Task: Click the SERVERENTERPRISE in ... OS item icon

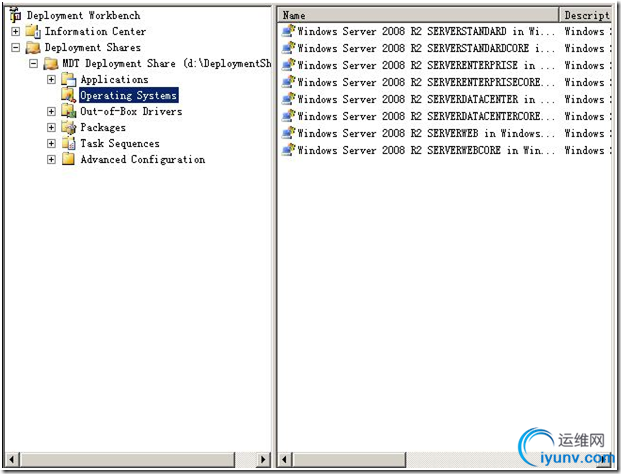Action: [x=288, y=65]
